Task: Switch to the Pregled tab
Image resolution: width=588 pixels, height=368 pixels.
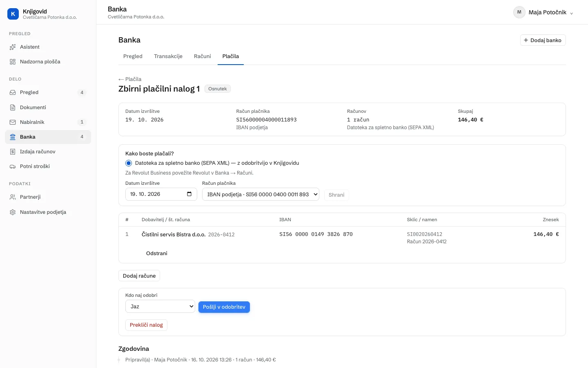Action: 133,56
